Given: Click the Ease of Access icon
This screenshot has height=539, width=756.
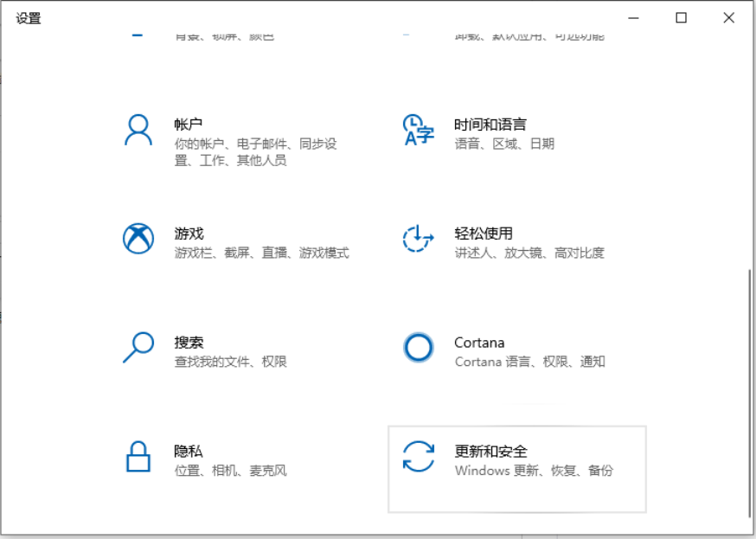Looking at the screenshot, I should point(419,238).
